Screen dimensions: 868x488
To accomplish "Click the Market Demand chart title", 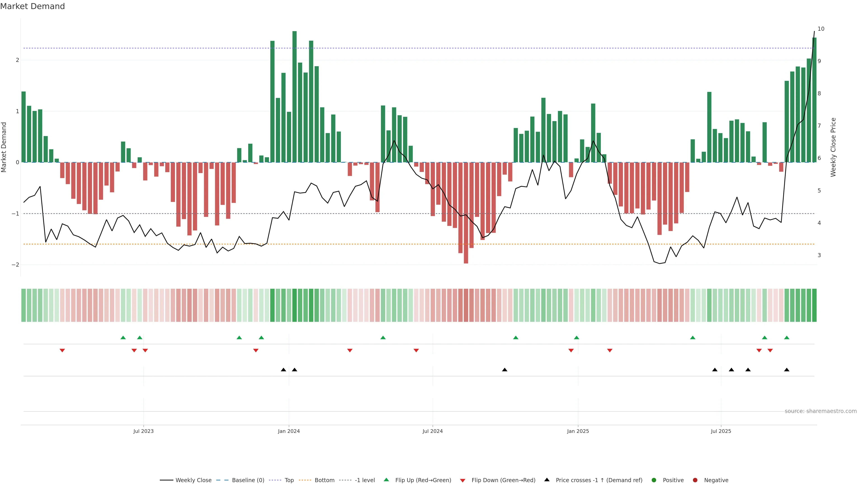I will 32,6.
